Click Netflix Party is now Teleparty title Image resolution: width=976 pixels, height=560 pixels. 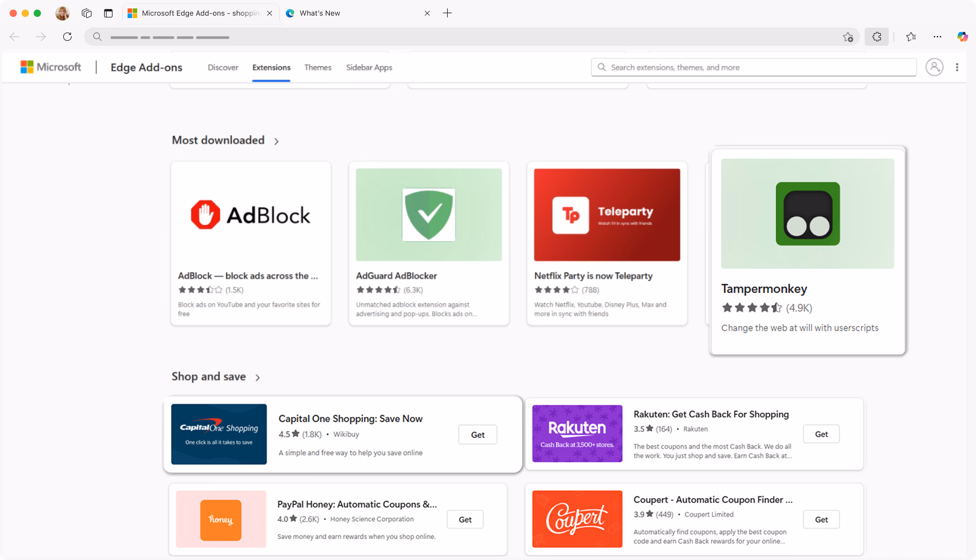[593, 275]
